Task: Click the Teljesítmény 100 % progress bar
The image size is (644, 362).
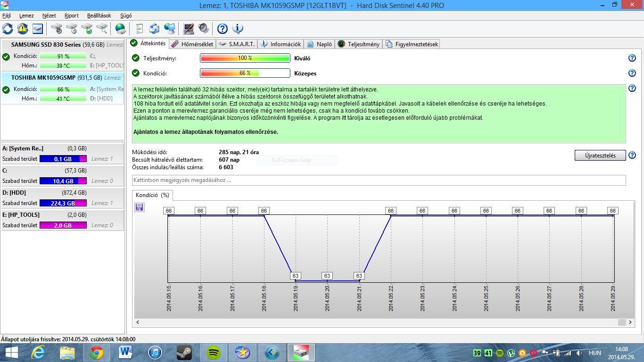Action: click(x=245, y=58)
